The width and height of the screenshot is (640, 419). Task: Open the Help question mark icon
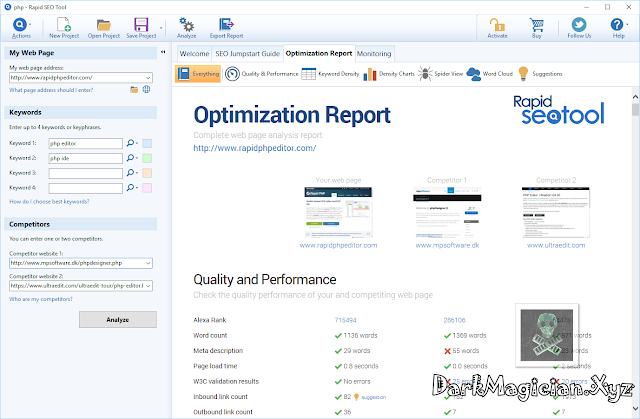[617, 24]
